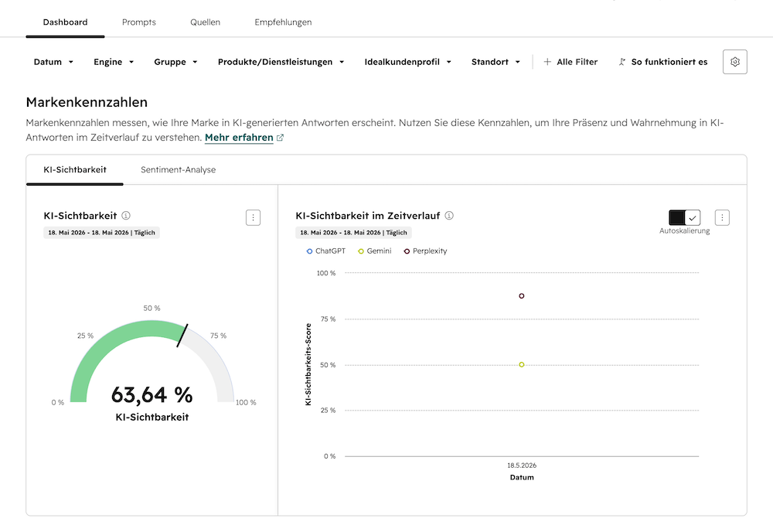Click the Markenkennzahlen heading
Screen dimensions: 773x532
point(87,102)
